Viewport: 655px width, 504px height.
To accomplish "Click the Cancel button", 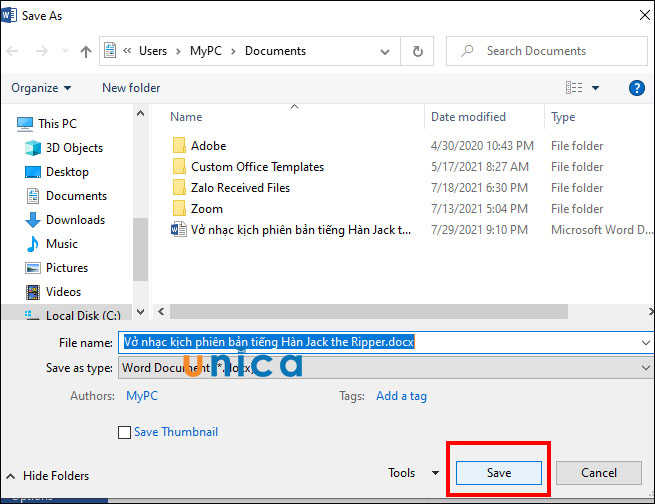I will pyautogui.click(x=599, y=473).
